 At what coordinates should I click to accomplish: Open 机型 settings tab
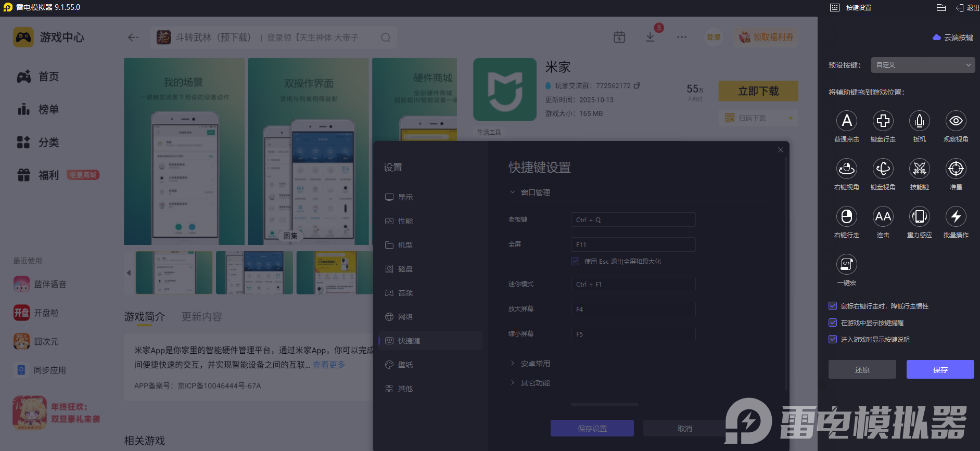click(430, 245)
